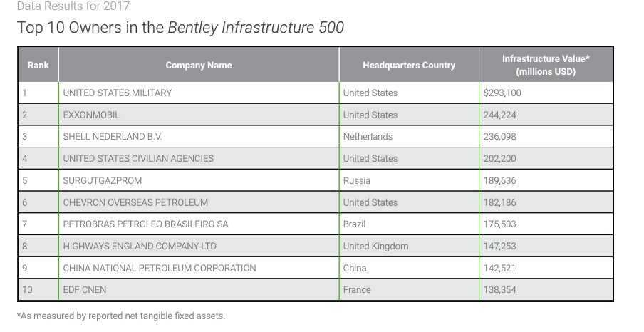
Task: Click the Netherlands country cell
Action: click(368, 137)
